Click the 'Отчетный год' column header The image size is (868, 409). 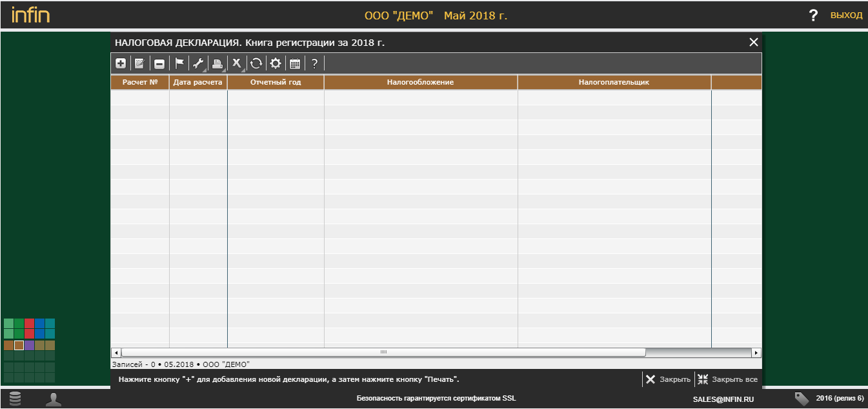(276, 82)
